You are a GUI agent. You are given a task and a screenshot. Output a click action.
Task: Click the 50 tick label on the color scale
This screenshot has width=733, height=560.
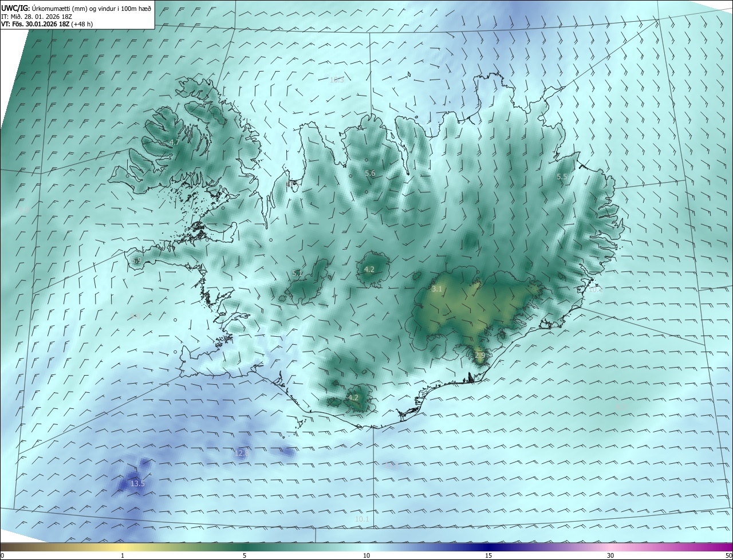[728, 555]
